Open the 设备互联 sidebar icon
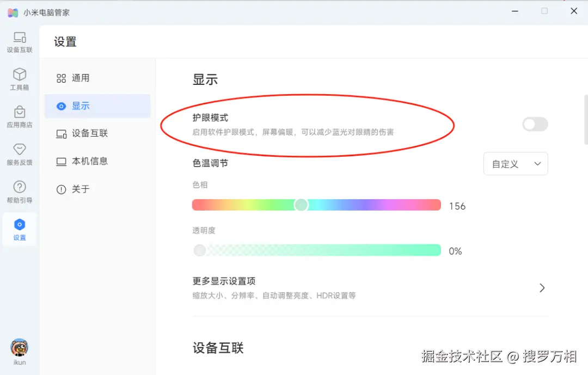Image resolution: width=588 pixels, height=375 pixels. [x=20, y=41]
